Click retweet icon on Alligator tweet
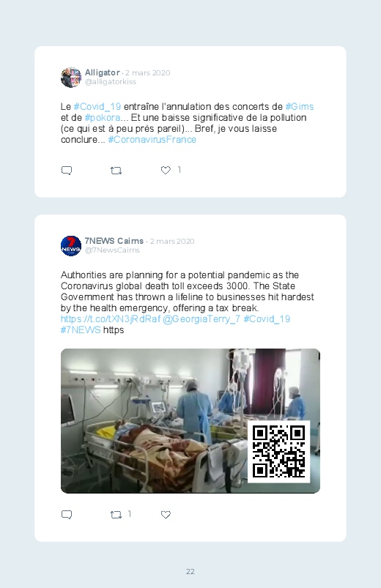The width and height of the screenshot is (381, 588). 116,171
